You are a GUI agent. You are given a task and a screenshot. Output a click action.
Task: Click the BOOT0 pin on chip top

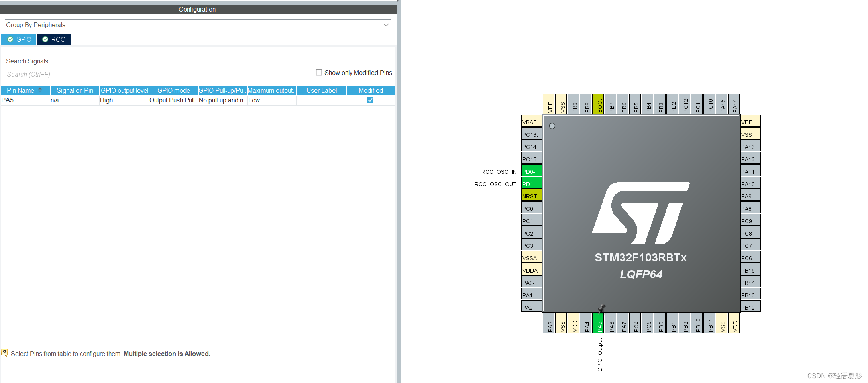598,104
